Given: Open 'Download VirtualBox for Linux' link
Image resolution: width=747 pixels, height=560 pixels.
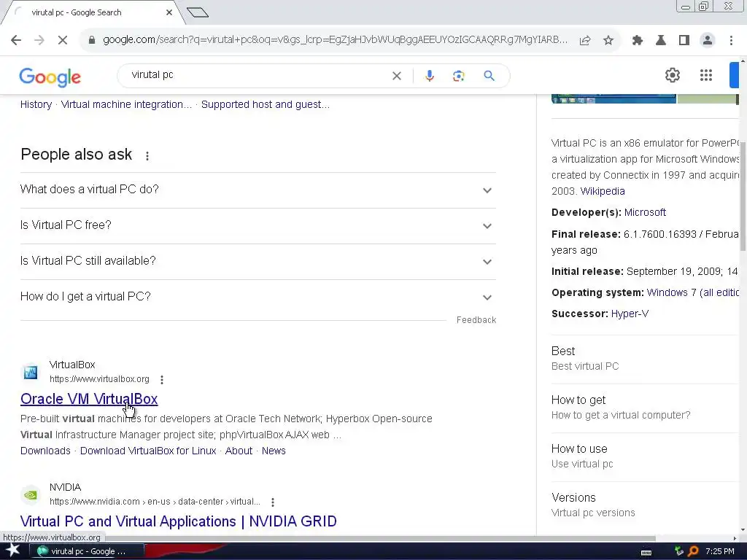Looking at the screenshot, I should [148, 451].
